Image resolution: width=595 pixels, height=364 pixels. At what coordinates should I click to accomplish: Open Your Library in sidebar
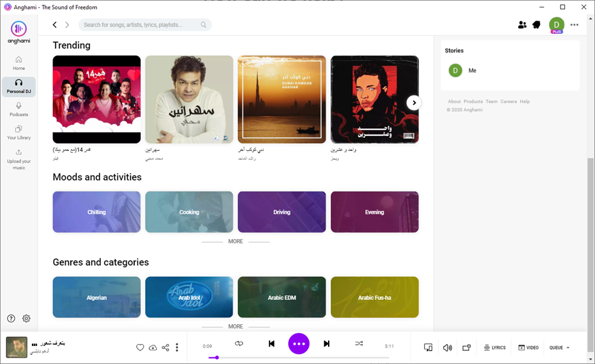[19, 133]
